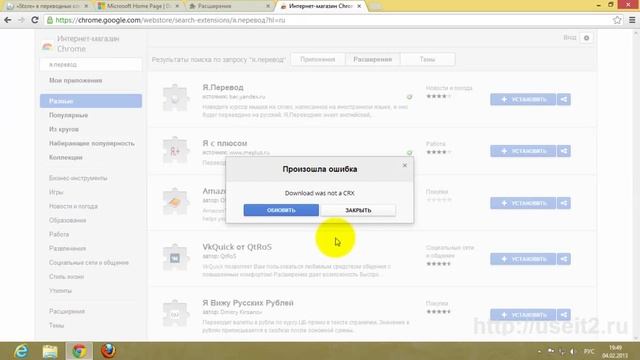640x360 pixels.
Task: Install the Я.Перевод extension
Action: coord(523,99)
